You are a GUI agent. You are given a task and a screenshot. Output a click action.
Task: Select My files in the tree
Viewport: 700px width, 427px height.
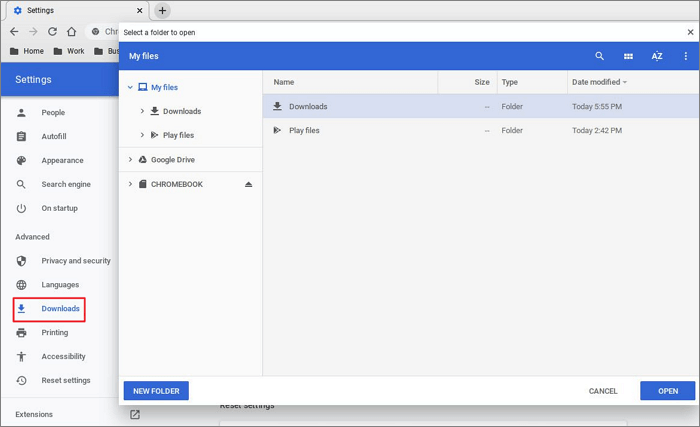[164, 87]
